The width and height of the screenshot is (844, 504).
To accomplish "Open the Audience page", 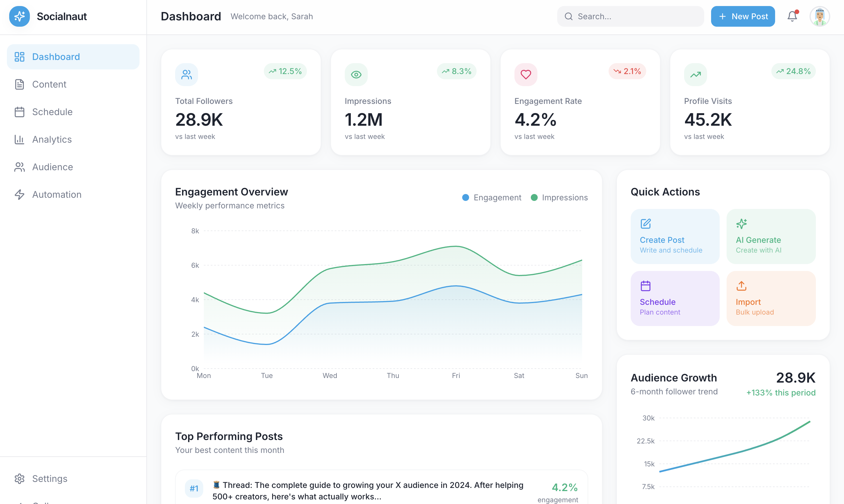I will (x=52, y=167).
